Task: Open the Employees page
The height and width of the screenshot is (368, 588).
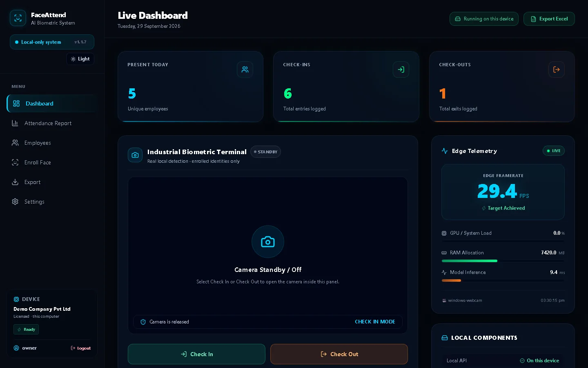Action: coord(52,143)
